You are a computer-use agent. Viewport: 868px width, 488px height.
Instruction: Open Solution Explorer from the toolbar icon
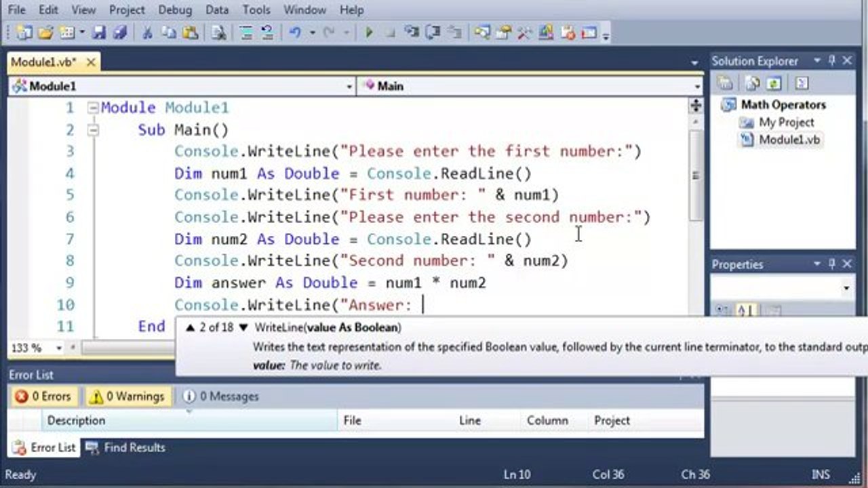tap(482, 33)
